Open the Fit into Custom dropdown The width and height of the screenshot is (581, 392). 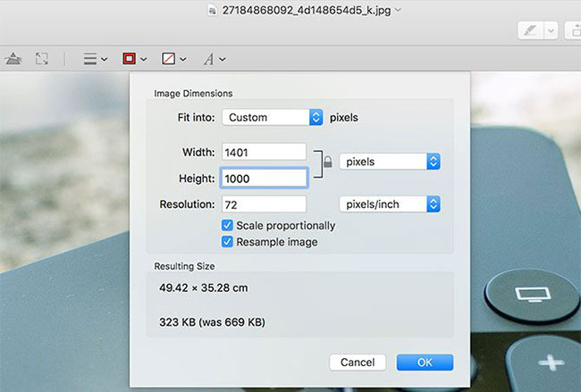coord(273,117)
